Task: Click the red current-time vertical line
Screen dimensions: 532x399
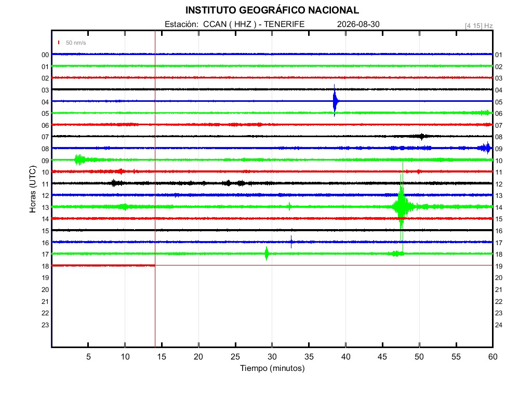Action: click(155, 189)
